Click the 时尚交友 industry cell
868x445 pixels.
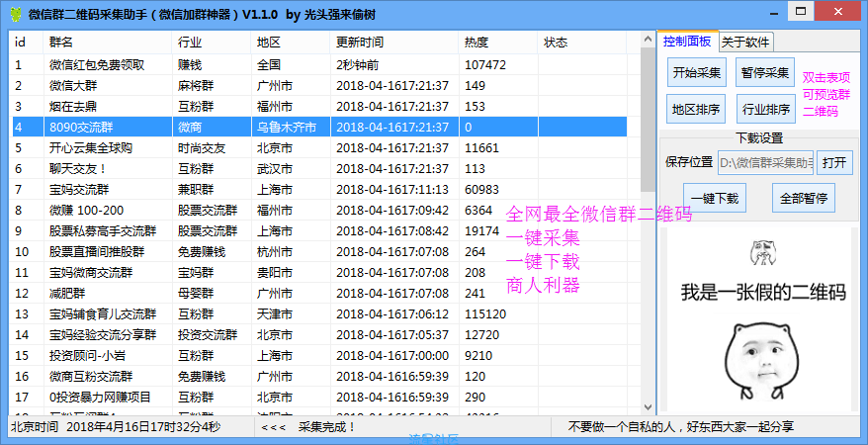point(202,147)
